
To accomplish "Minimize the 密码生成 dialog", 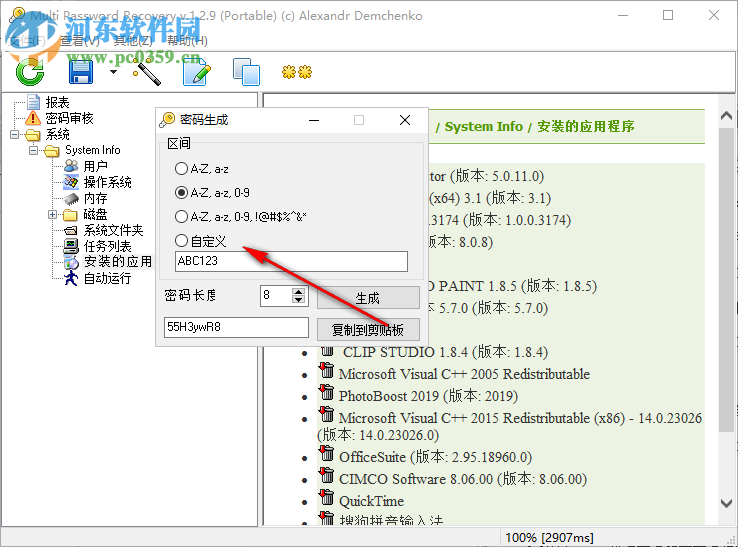I will point(314,121).
